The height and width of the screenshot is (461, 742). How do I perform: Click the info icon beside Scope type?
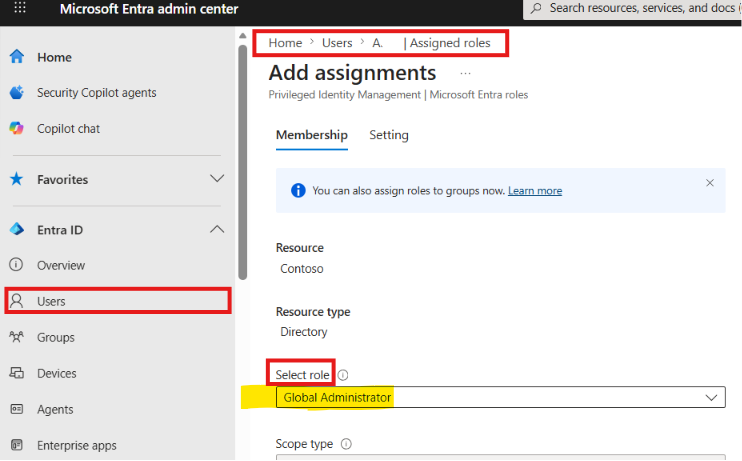pyautogui.click(x=346, y=444)
